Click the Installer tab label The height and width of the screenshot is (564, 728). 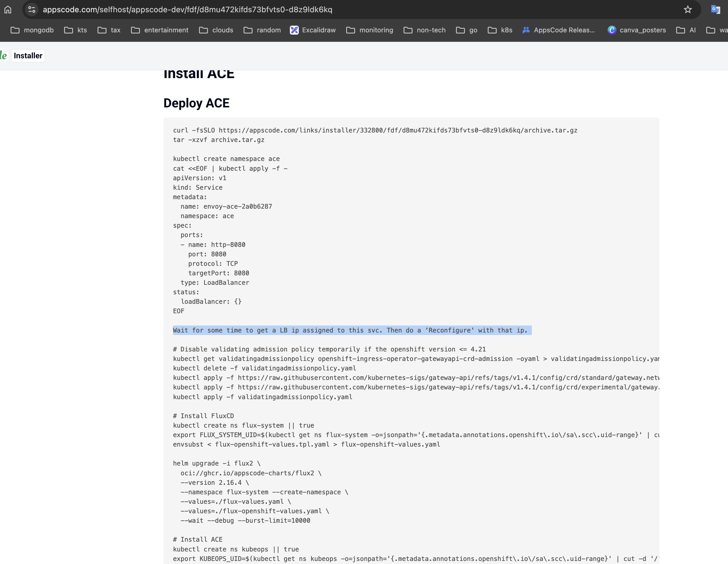28,56
